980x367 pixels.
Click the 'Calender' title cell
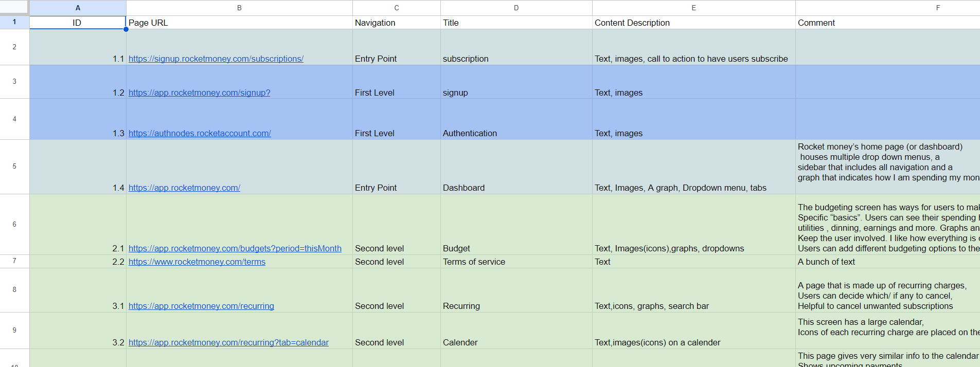(516, 331)
